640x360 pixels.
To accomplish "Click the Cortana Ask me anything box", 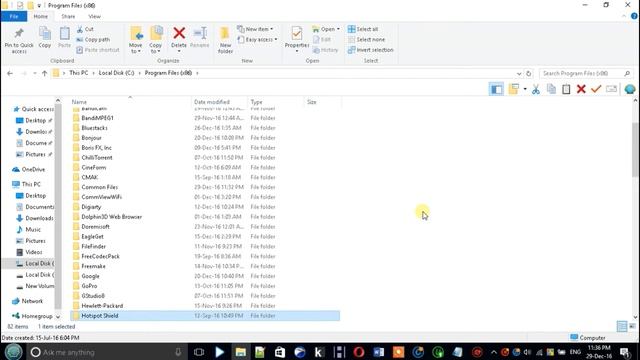I will pyautogui.click(x=107, y=352).
